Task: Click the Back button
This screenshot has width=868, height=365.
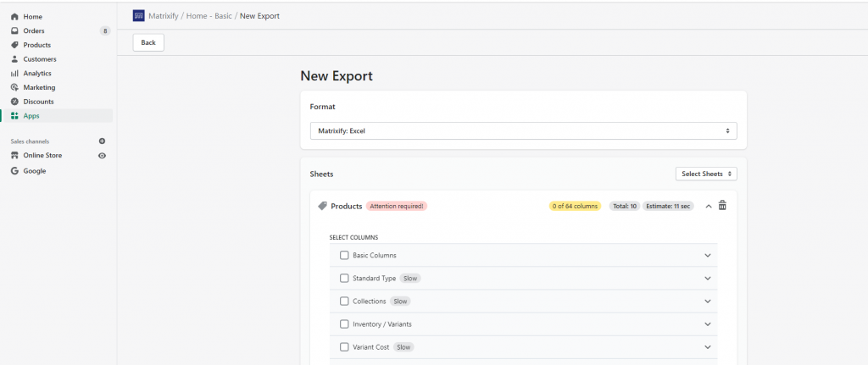Action: [148, 42]
